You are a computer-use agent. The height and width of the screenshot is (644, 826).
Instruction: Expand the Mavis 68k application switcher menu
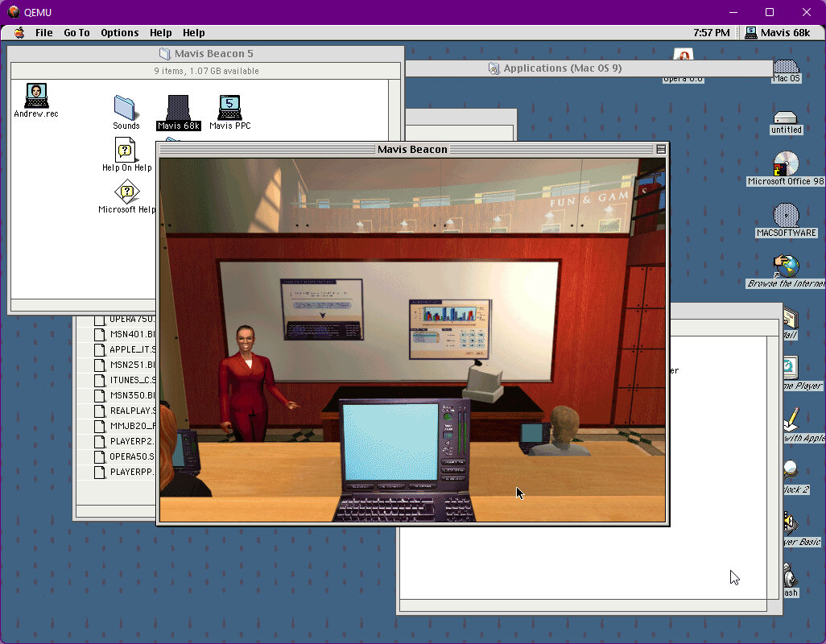778,33
